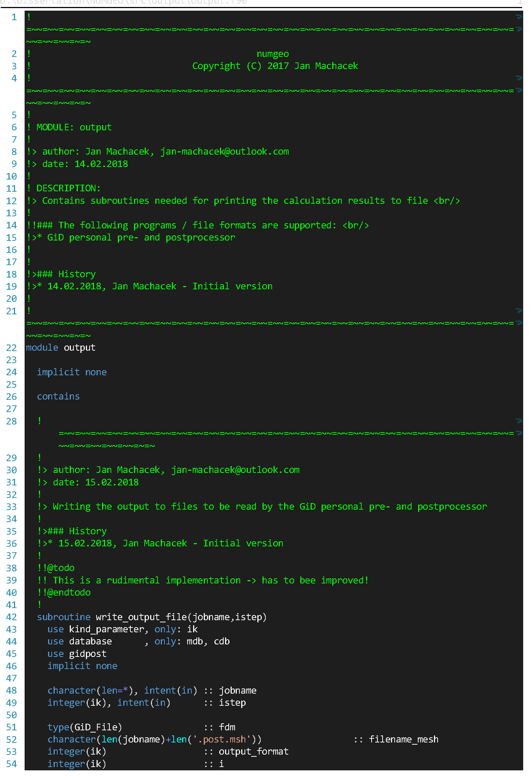Viewport: 532px width, 781px height.
Task: Click wrap arrow on separator row below line 21
Action: coord(518,323)
